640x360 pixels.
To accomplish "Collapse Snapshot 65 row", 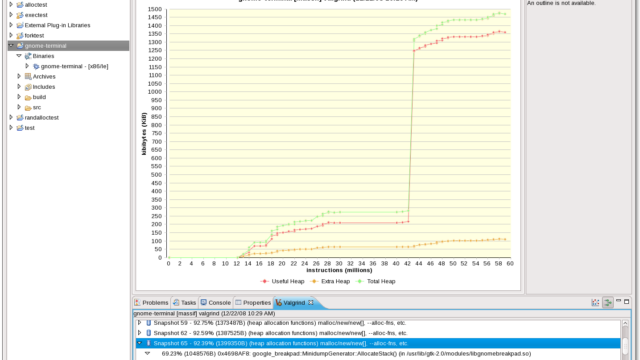I will click(140, 343).
